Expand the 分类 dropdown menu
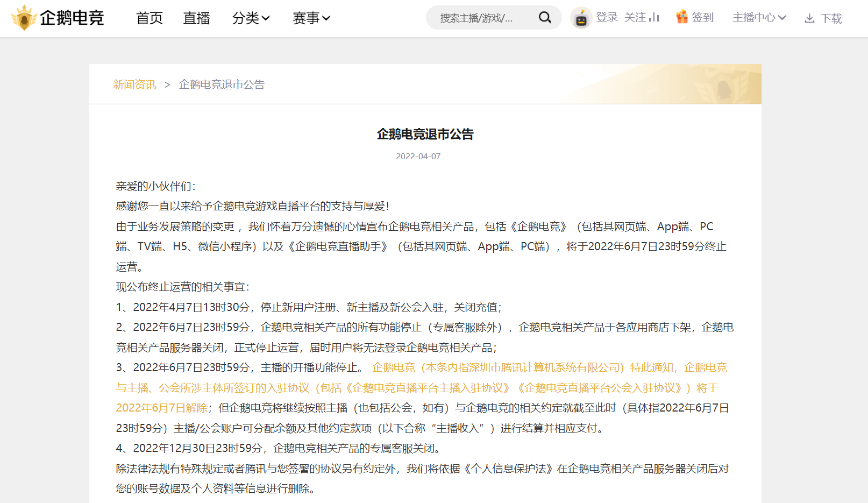The width and height of the screenshot is (868, 503). pos(251,18)
